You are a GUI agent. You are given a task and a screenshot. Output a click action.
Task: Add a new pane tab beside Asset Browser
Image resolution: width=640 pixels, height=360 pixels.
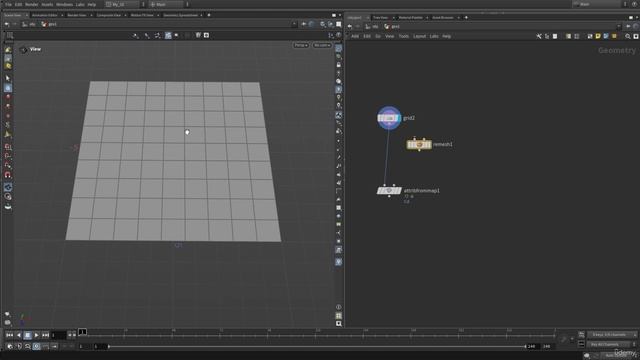466,18
